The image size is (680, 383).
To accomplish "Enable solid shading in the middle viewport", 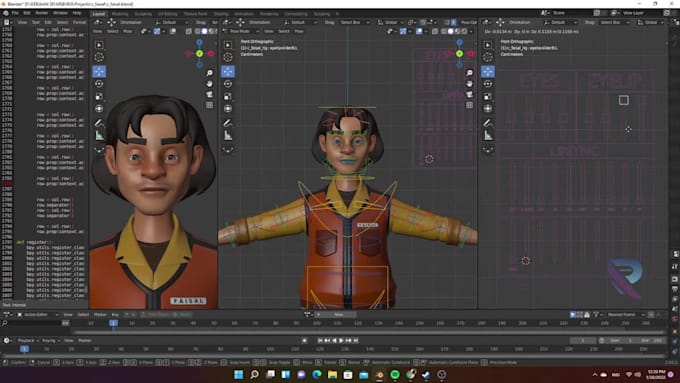I will tap(451, 31).
